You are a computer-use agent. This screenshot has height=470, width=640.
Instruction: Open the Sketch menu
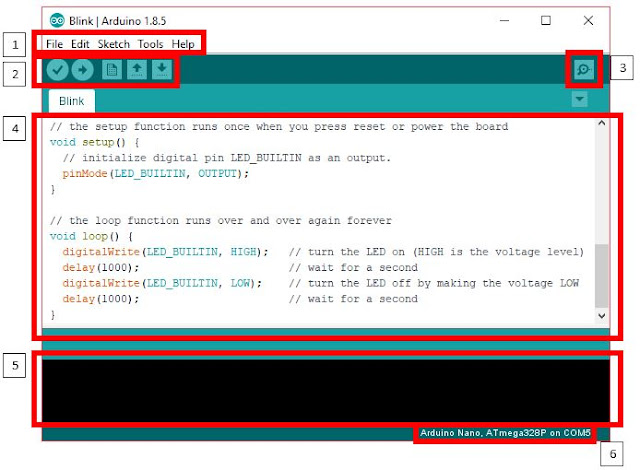coord(113,44)
